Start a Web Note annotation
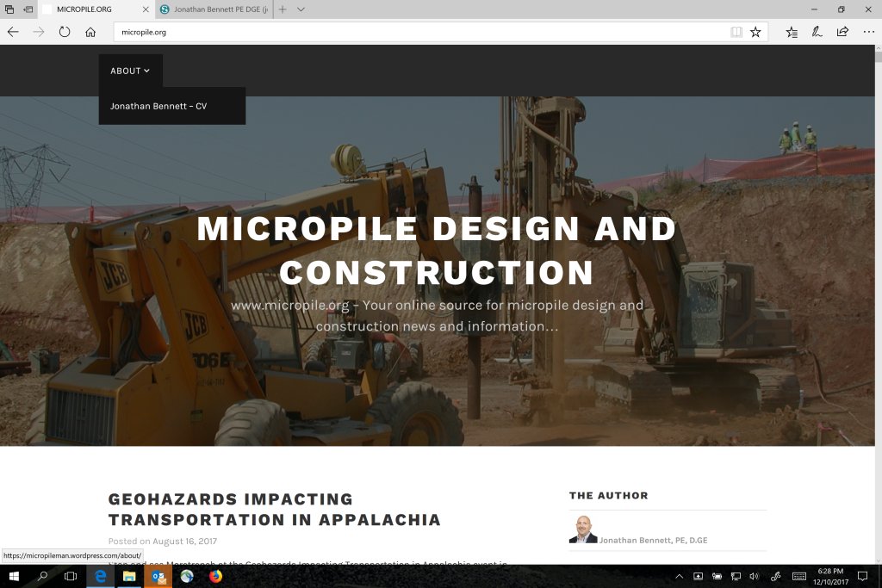The image size is (882, 588). point(816,32)
